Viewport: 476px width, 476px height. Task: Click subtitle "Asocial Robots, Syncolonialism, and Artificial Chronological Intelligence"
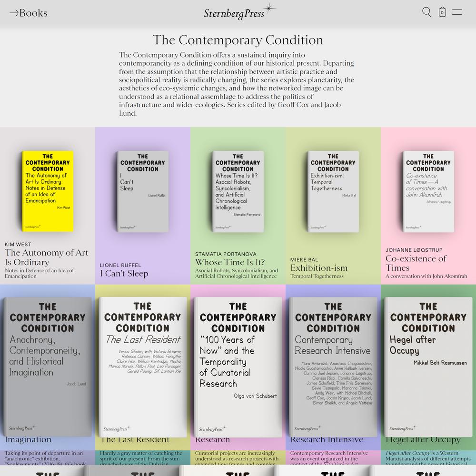click(236, 273)
